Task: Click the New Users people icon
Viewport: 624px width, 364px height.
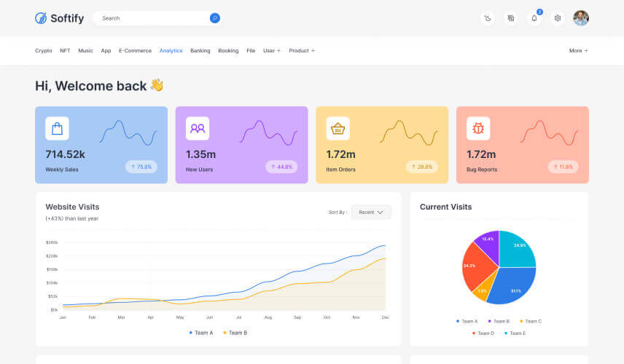Action: pos(198,128)
